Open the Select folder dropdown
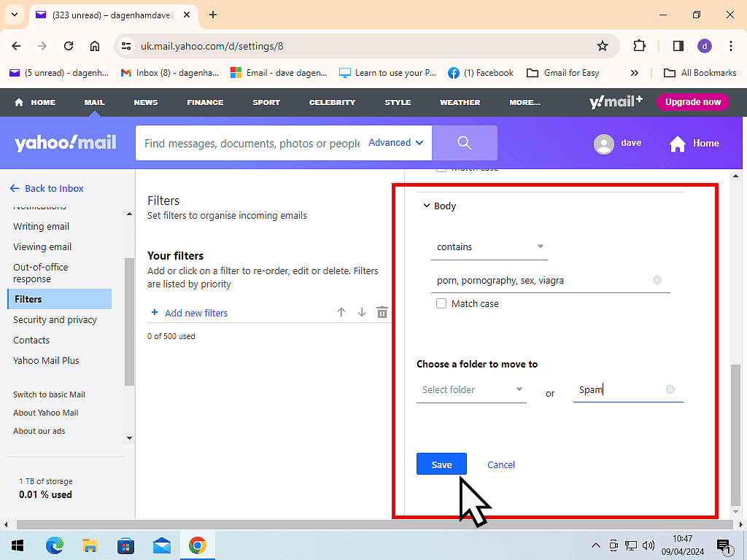The image size is (747, 560). pos(471,389)
